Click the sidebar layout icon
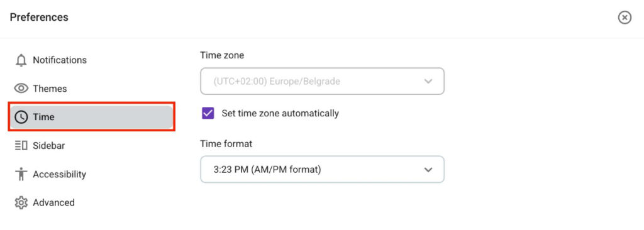 tap(21, 145)
